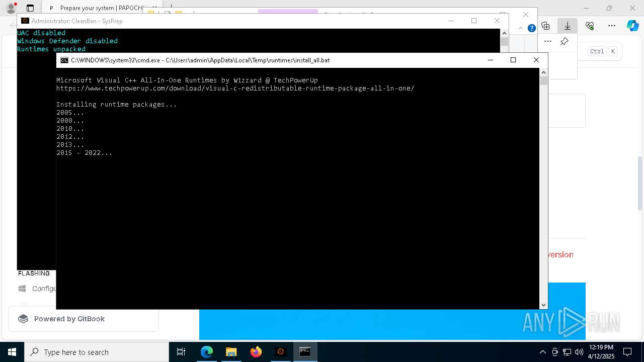Click 'Windows Defender disabled' line in CleanBan
The height and width of the screenshot is (362, 644).
tap(67, 41)
